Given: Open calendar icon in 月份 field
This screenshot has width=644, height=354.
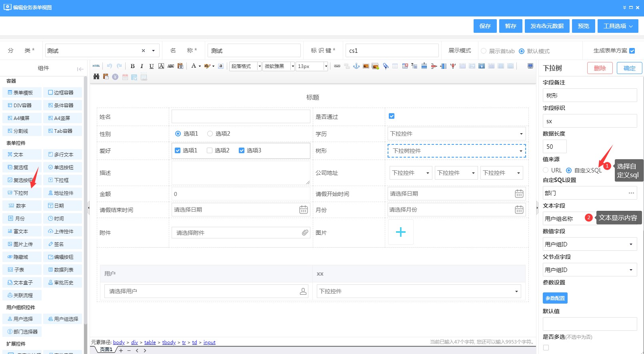Looking at the screenshot, I should tap(519, 210).
